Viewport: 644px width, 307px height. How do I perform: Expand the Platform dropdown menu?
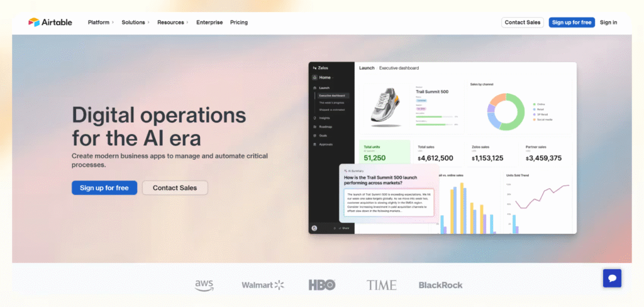(x=101, y=22)
